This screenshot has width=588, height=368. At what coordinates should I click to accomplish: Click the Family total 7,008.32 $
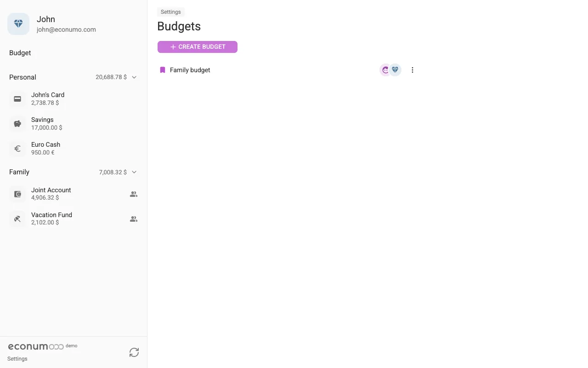[x=113, y=172]
